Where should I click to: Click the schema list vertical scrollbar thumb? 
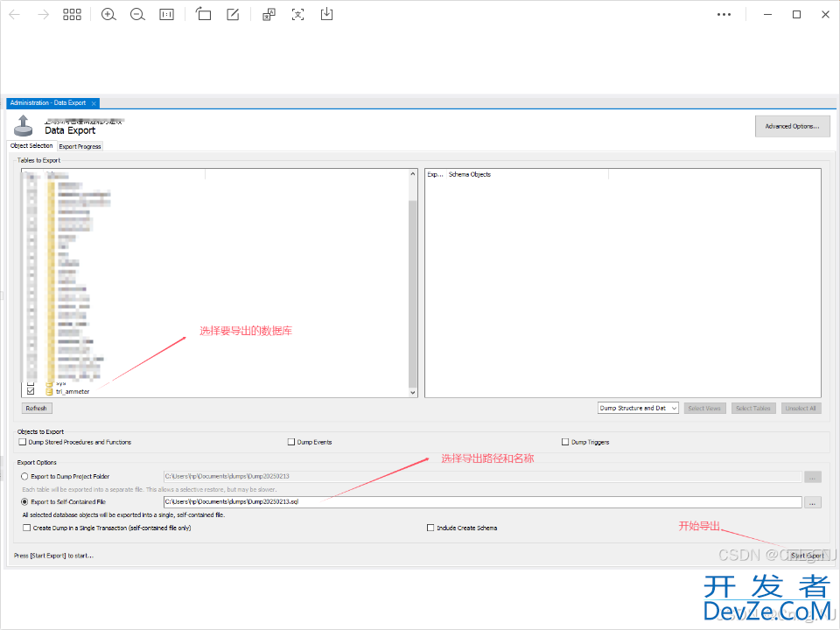(x=412, y=294)
